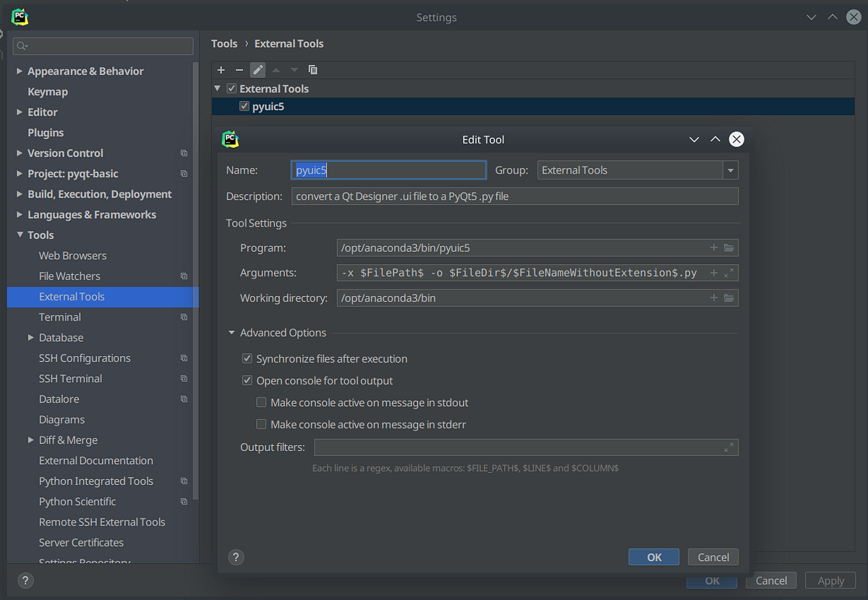Open Remote SSH External Tools page
The width and height of the screenshot is (868, 600).
coord(102,523)
